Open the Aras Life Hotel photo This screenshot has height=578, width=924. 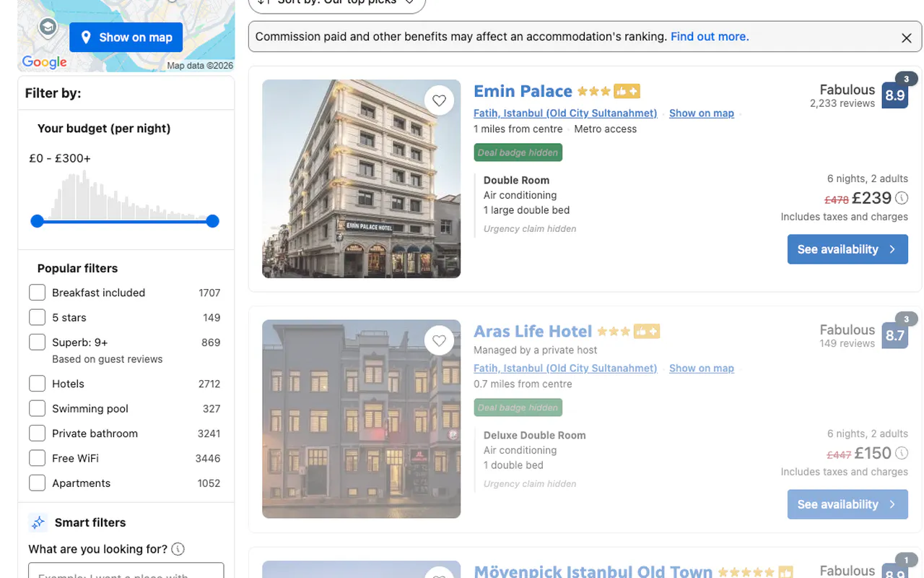[x=361, y=419]
